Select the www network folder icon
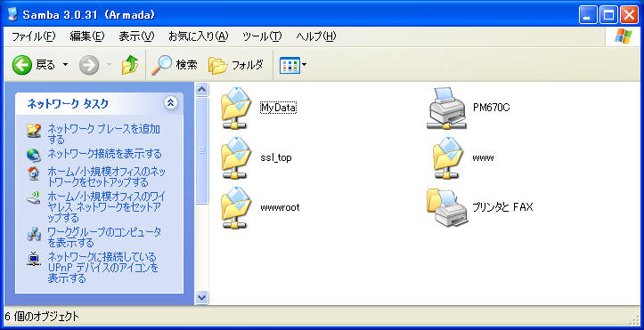Viewport: 644px width, 330px height. (x=448, y=157)
